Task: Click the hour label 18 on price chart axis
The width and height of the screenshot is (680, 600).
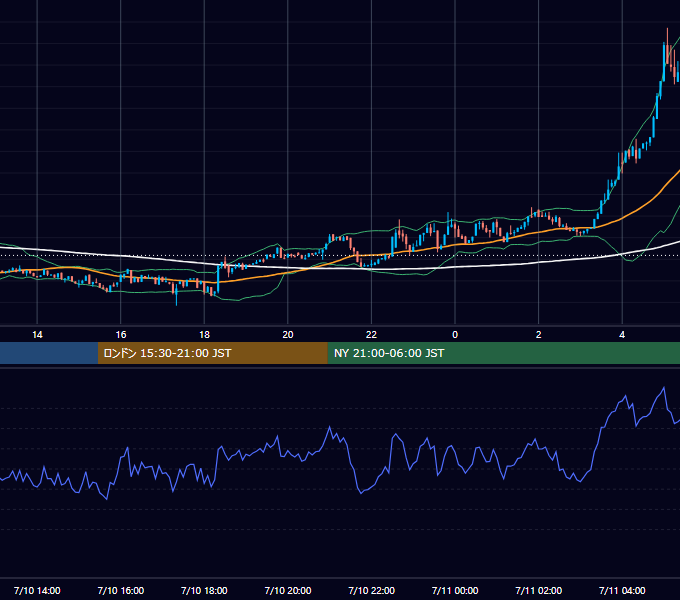Action: tap(204, 335)
